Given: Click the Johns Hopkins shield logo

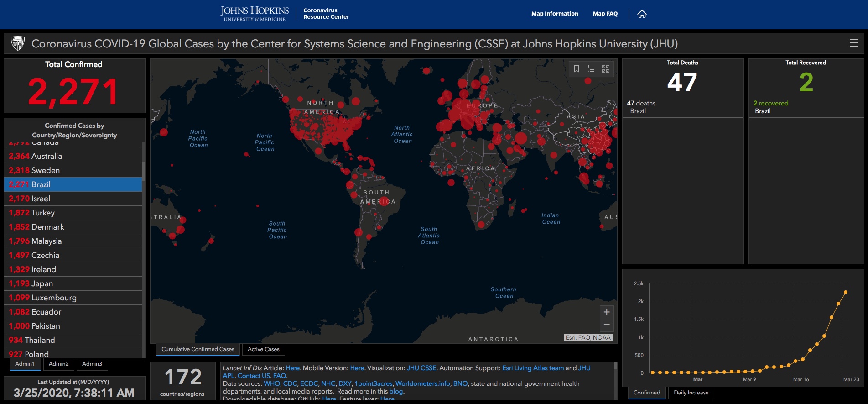Looking at the screenshot, I should point(18,43).
